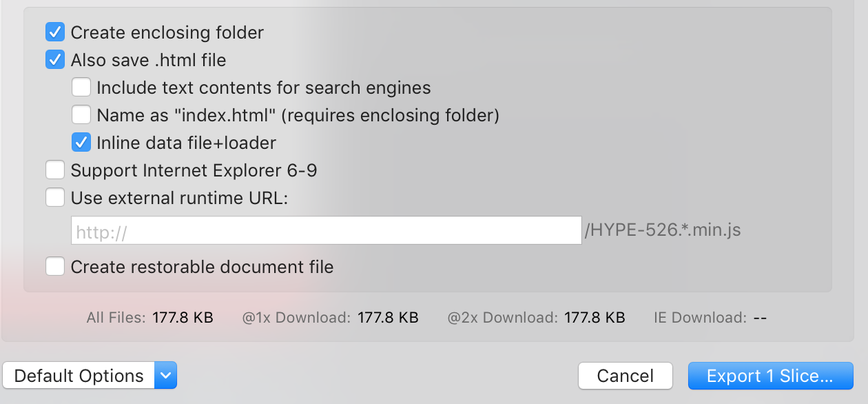This screenshot has height=404, width=868.
Task: Click the "IE Download:" label
Action: click(x=700, y=318)
